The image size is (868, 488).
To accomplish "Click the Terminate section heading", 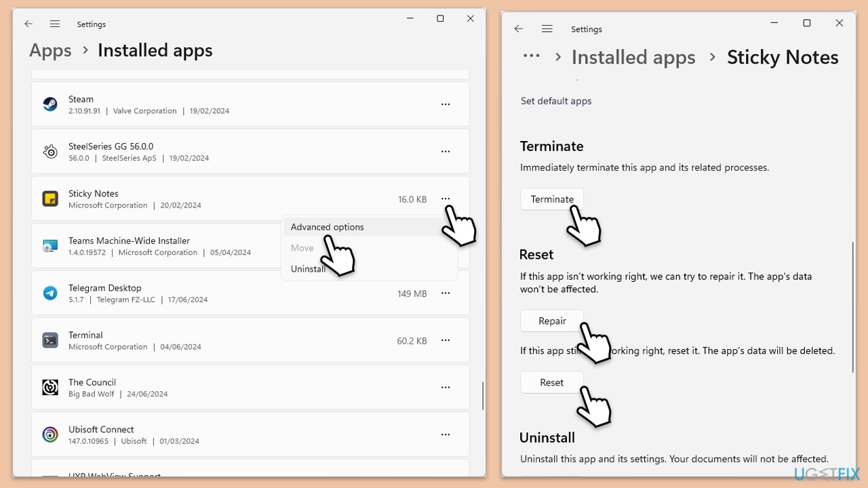I will click(x=552, y=146).
